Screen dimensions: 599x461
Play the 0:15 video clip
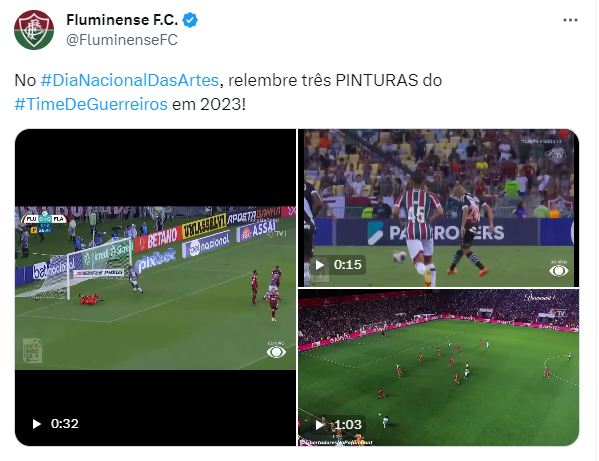pyautogui.click(x=319, y=265)
